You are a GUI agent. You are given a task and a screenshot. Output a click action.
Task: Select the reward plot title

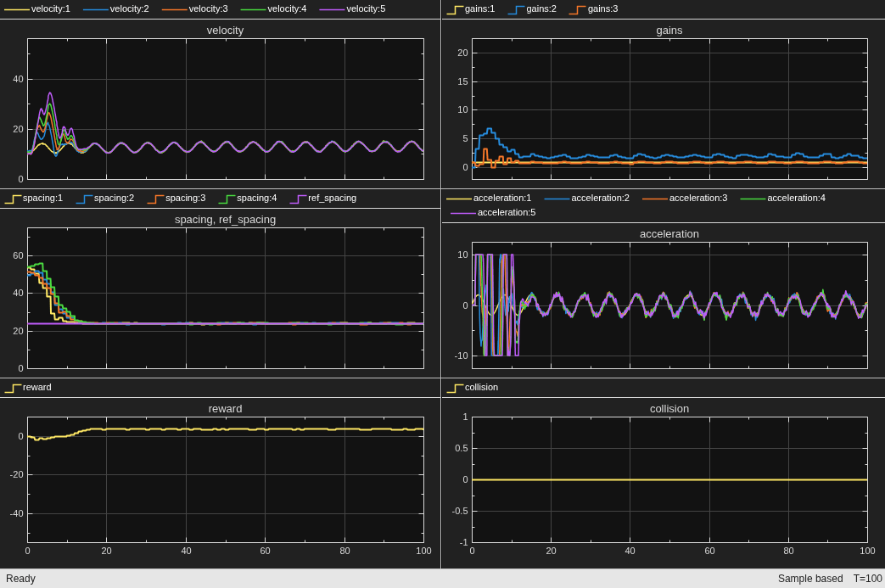coord(225,409)
